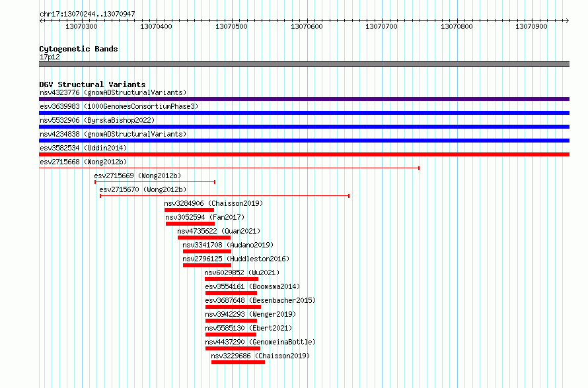This screenshot has width=588, height=388.
Task: Click the blue bar under esv3639983
Action: pyautogui.click(x=304, y=113)
